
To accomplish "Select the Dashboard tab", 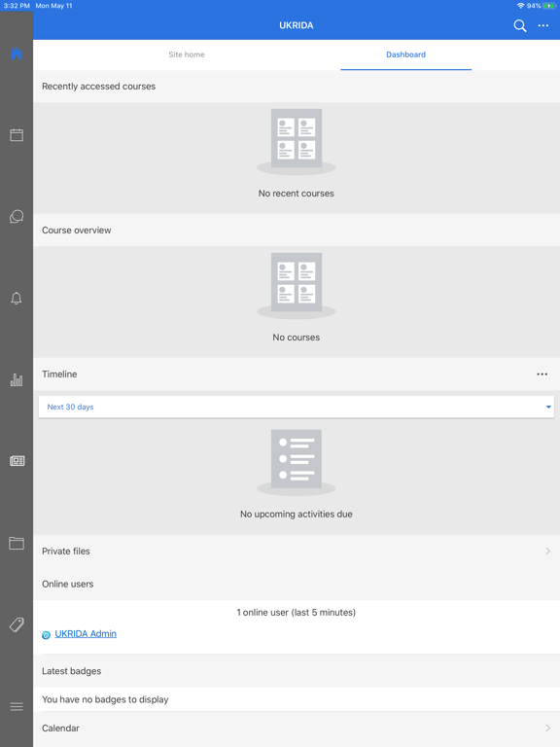I will point(405,54).
